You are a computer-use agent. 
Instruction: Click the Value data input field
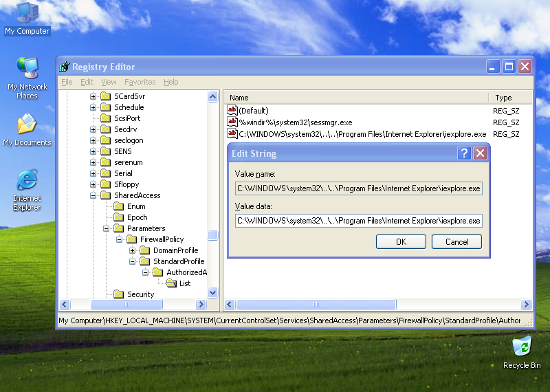[x=358, y=221]
